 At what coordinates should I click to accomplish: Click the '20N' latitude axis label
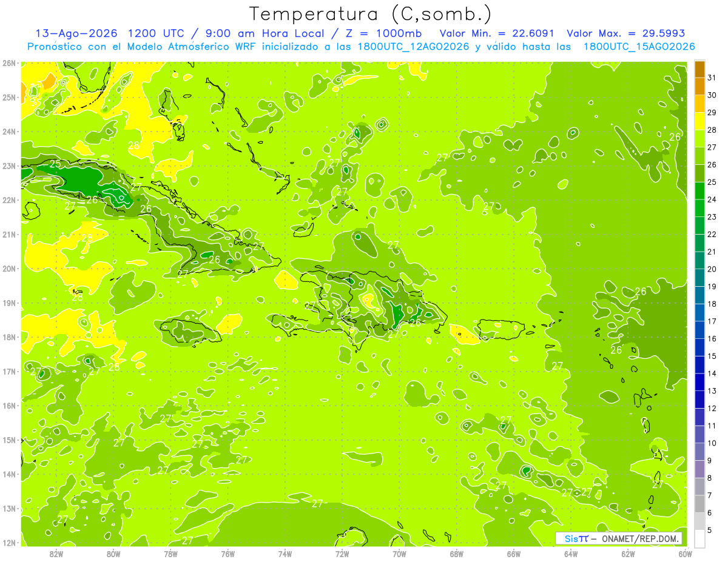[9, 269]
